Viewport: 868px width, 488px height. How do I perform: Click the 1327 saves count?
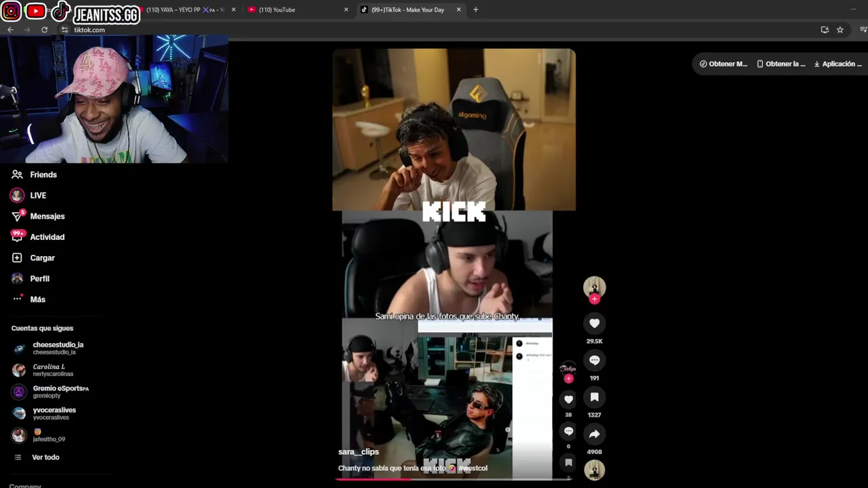click(595, 415)
